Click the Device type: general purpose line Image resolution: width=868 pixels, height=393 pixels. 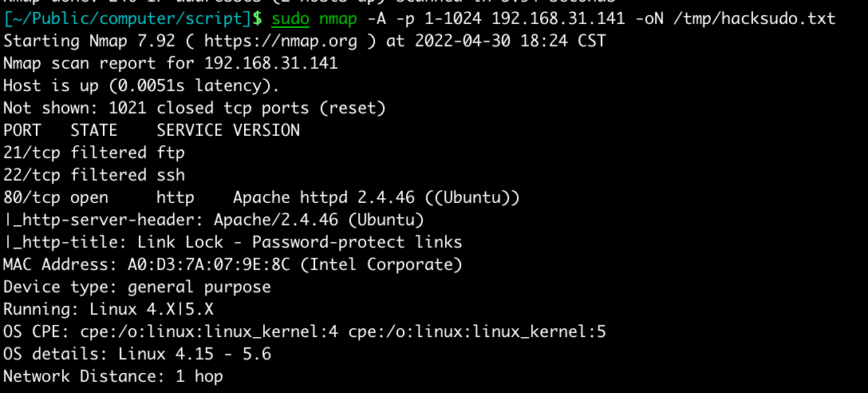click(x=137, y=287)
